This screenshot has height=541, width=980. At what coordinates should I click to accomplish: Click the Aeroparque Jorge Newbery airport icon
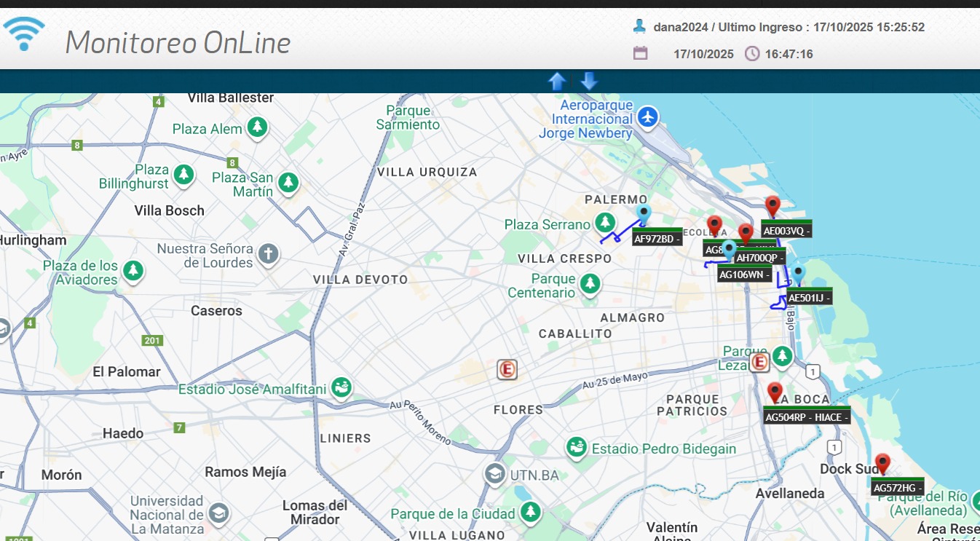click(647, 117)
